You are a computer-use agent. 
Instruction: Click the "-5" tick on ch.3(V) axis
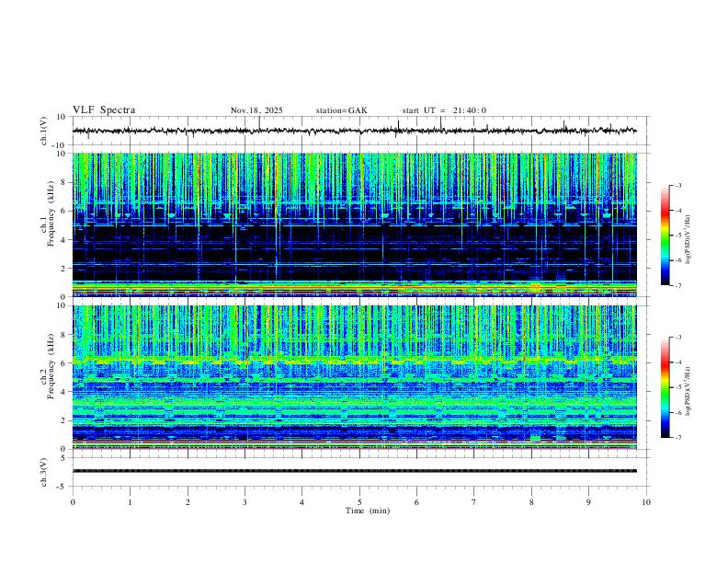tap(63, 487)
